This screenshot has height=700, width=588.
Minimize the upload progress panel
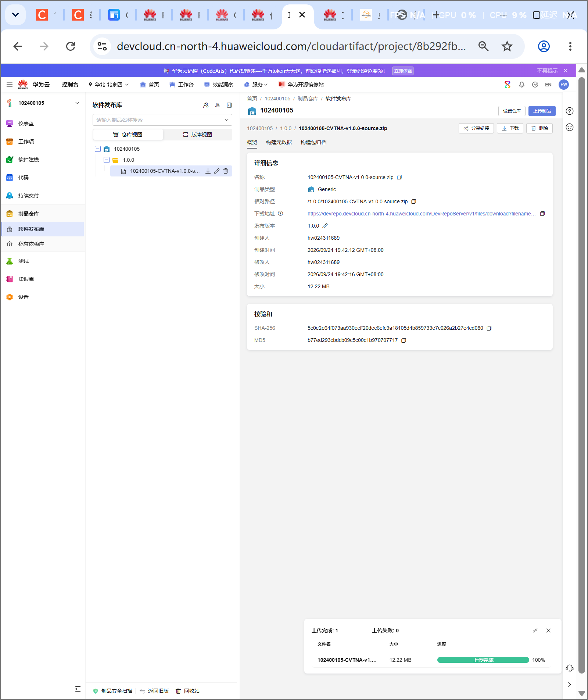click(x=535, y=631)
